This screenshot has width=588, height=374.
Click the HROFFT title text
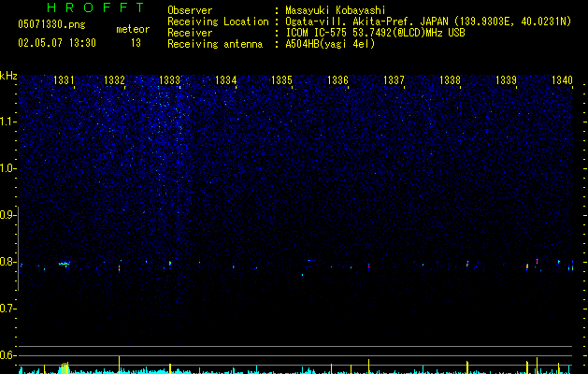(95, 7)
